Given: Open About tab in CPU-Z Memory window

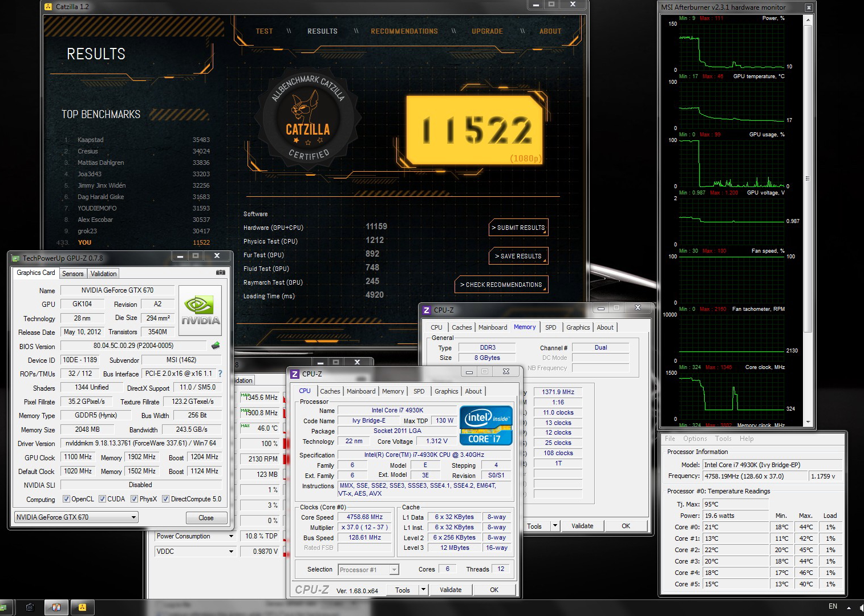Looking at the screenshot, I should tap(605, 327).
